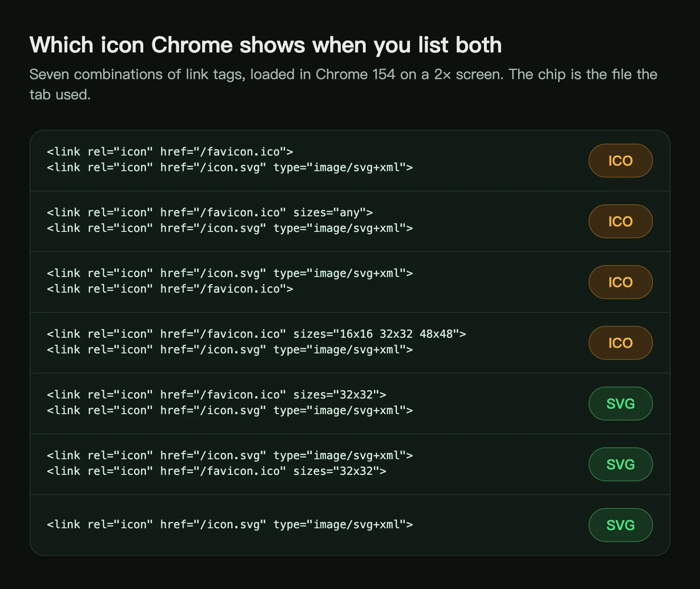Select the icon.svg line above the sizes="32x32" line
The width and height of the screenshot is (700, 589).
point(230,456)
